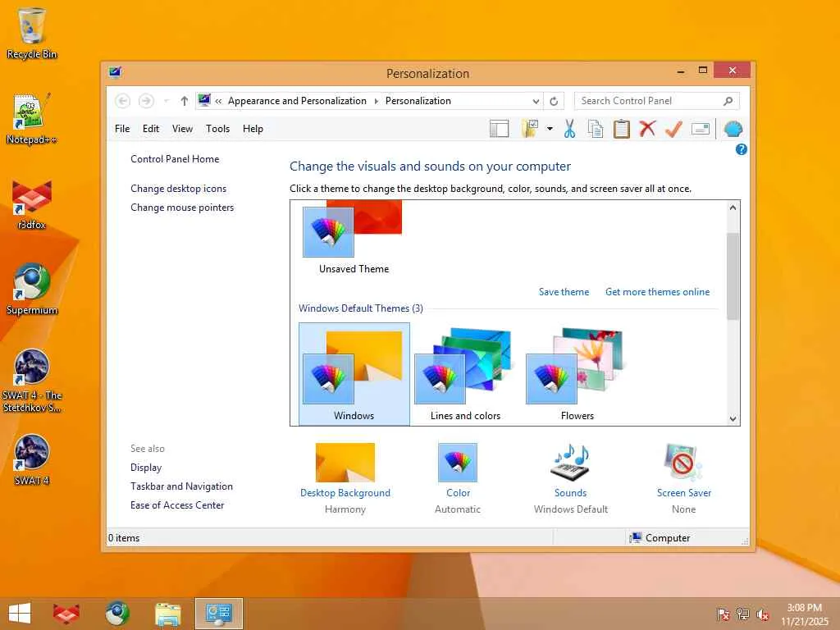
Task: Open the Start button on taskbar
Action: [20, 614]
